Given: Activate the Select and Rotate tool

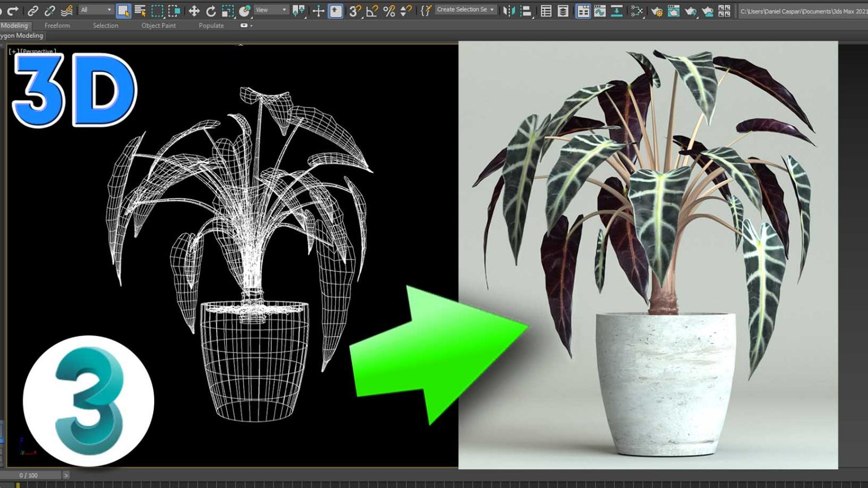Looking at the screenshot, I should point(211,10).
